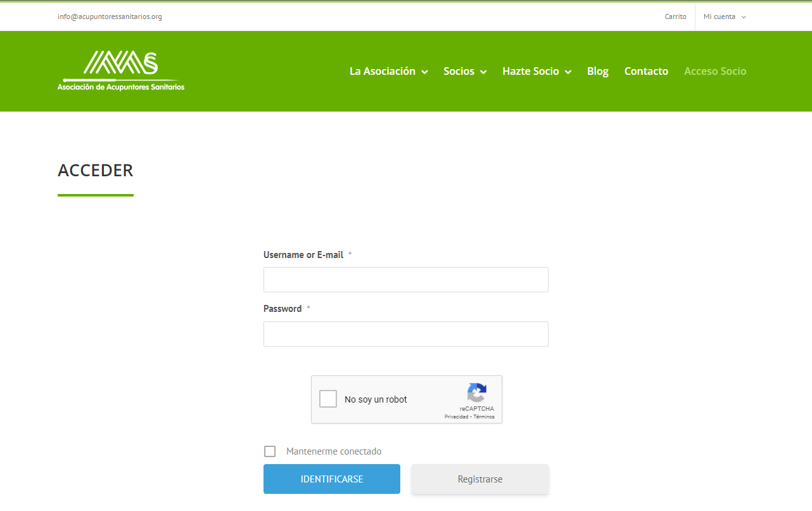812x511 pixels.
Task: Open the info@acupuntoressanitarios.org email link
Action: point(110,16)
